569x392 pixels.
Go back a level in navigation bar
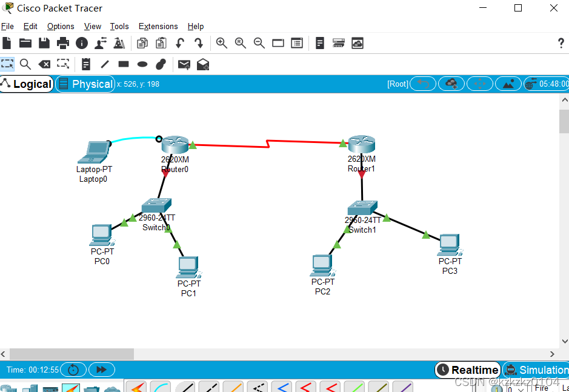click(x=423, y=84)
